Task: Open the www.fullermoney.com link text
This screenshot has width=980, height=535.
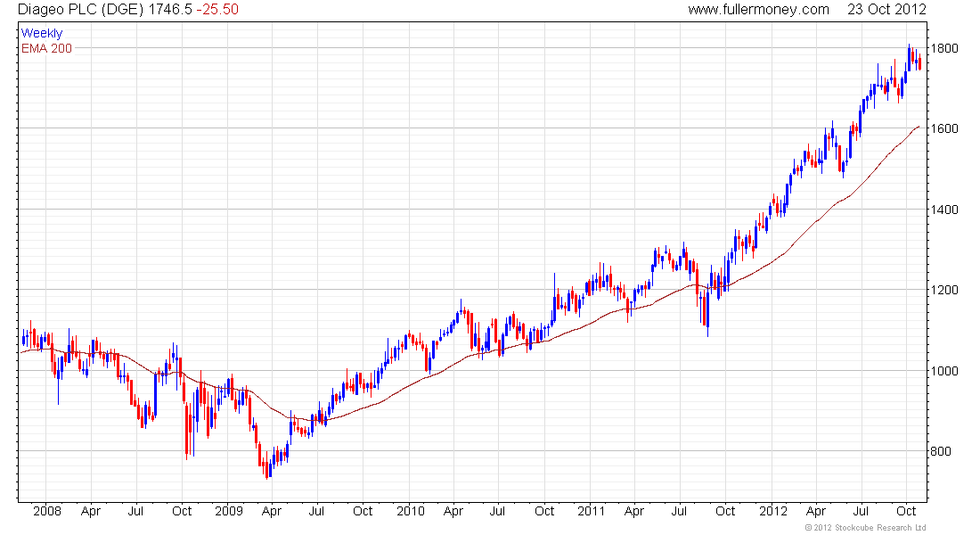Action: pyautogui.click(x=758, y=10)
